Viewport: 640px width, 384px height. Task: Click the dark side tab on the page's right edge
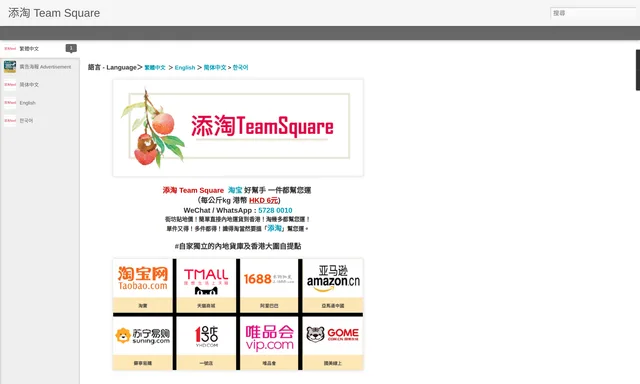tap(638, 70)
